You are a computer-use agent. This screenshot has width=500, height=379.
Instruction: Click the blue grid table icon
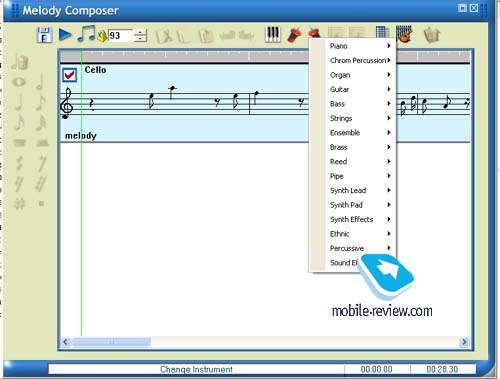382,33
